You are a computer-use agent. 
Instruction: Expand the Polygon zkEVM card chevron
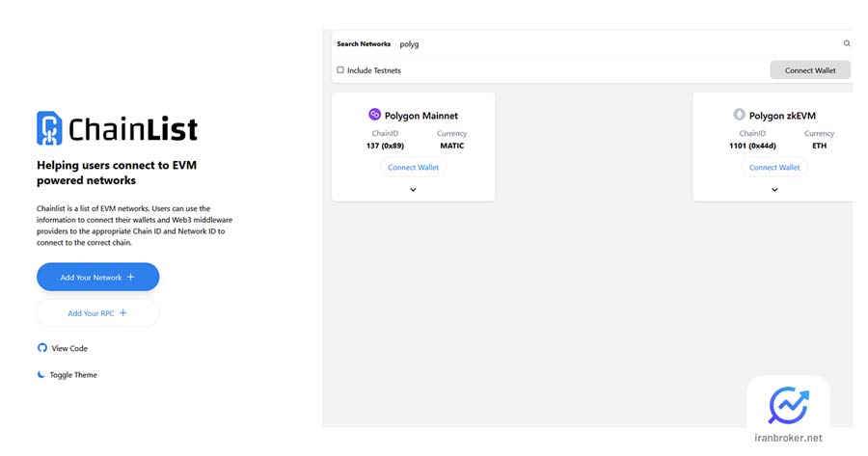[774, 190]
